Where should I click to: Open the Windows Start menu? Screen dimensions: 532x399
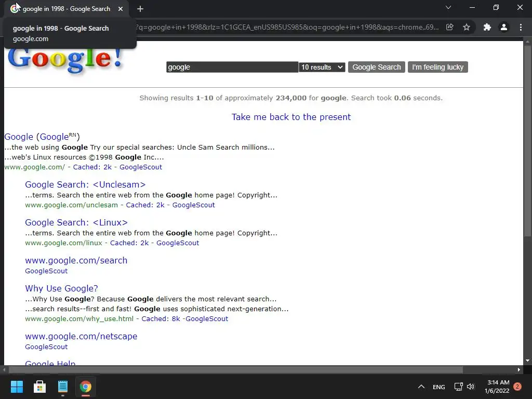17,387
